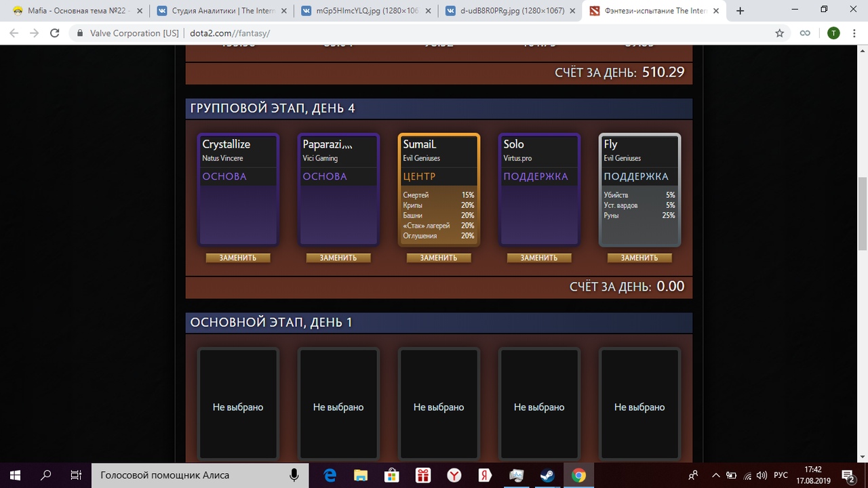Open a new browser tab
Image resolution: width=868 pixels, height=488 pixels.
(740, 11)
